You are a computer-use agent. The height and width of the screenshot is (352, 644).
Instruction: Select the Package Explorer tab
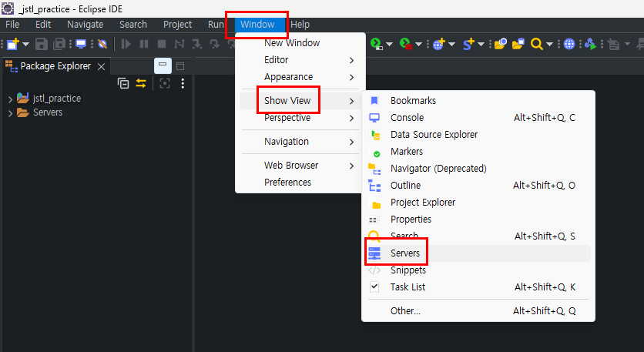pos(55,66)
